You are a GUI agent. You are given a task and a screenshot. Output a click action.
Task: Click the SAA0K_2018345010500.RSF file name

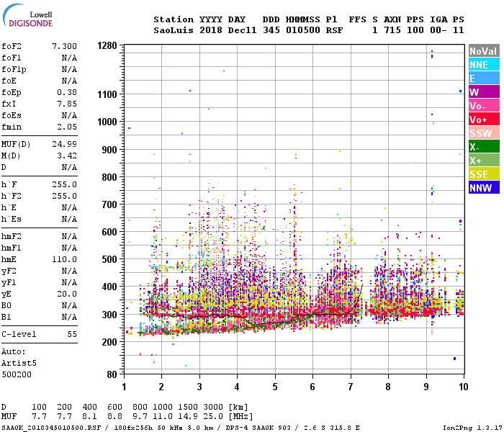point(51,428)
